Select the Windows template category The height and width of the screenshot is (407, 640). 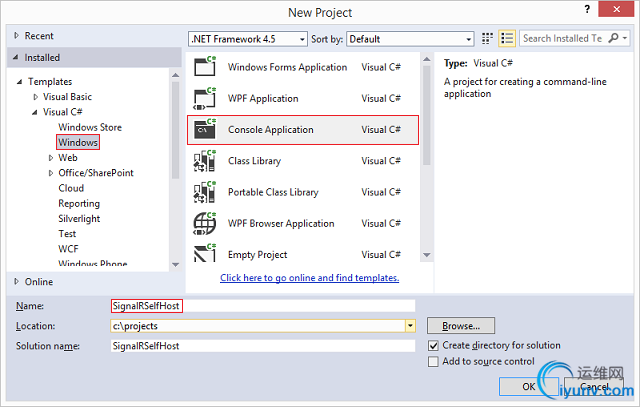[x=78, y=142]
